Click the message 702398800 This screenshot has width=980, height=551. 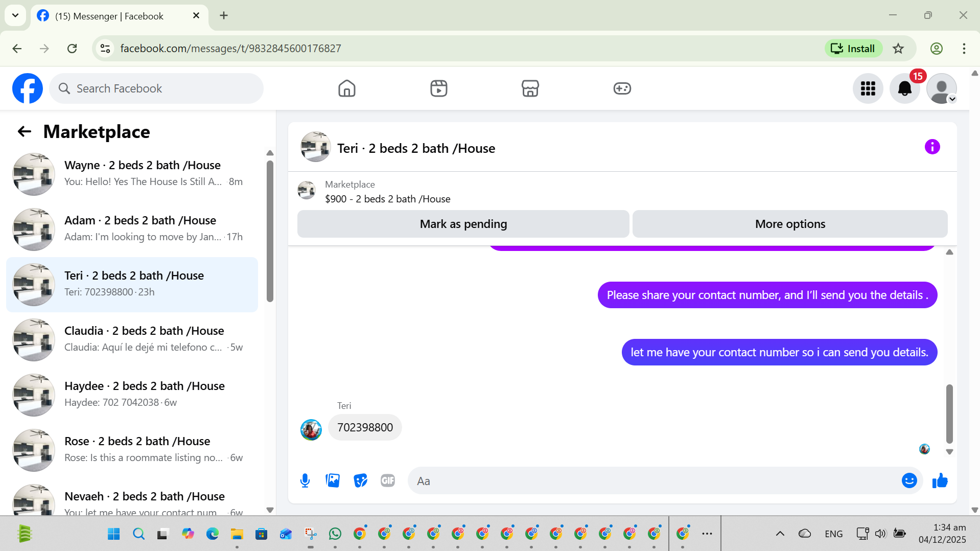(365, 427)
